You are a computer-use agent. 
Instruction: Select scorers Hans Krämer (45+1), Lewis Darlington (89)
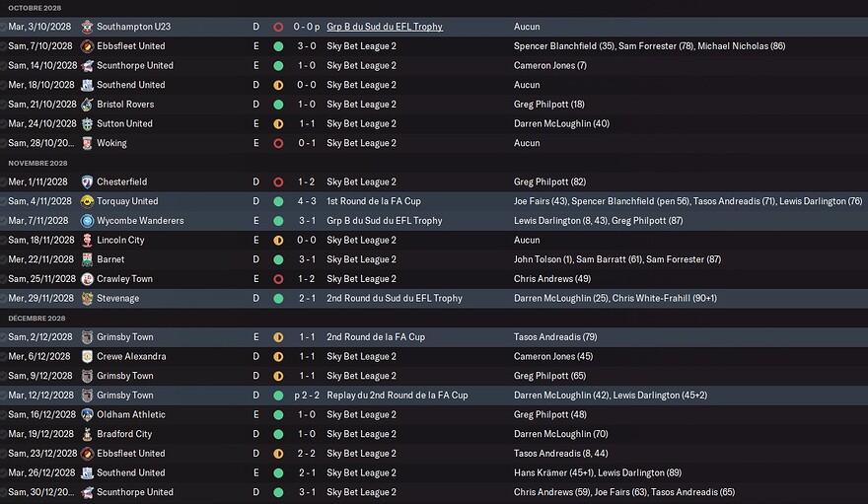coord(598,471)
